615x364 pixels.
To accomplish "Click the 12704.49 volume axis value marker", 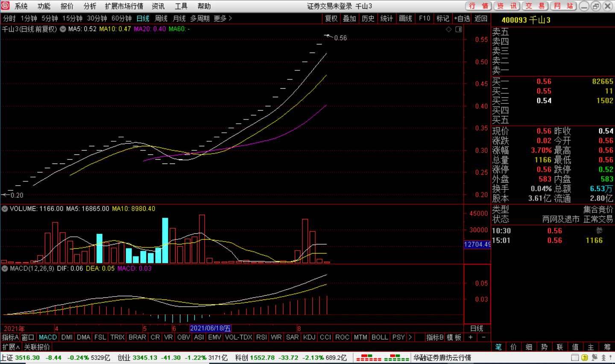I will (477, 245).
